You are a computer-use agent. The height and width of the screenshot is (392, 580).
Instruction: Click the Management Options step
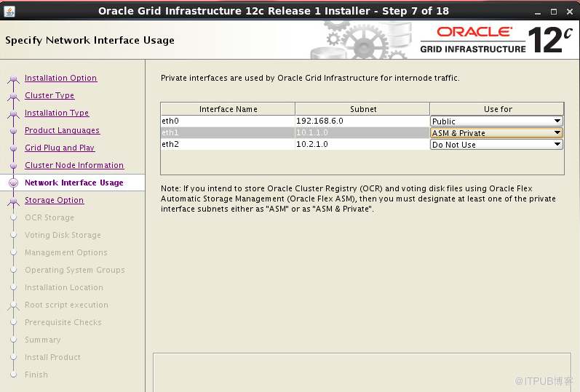tap(65, 252)
